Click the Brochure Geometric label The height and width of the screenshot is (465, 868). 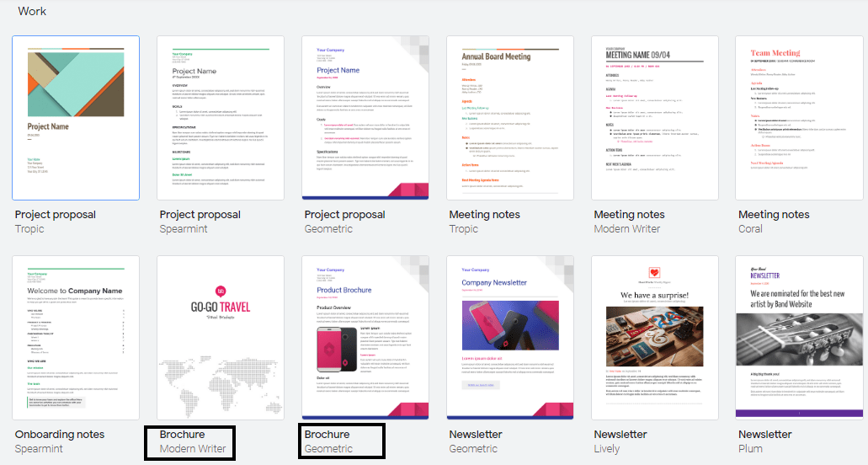pos(328,441)
